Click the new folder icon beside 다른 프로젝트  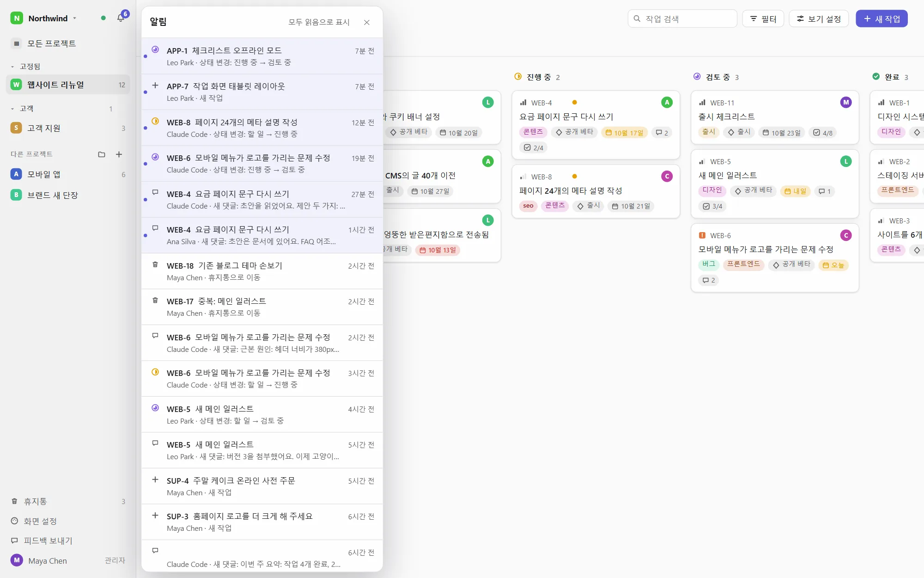pos(102,154)
